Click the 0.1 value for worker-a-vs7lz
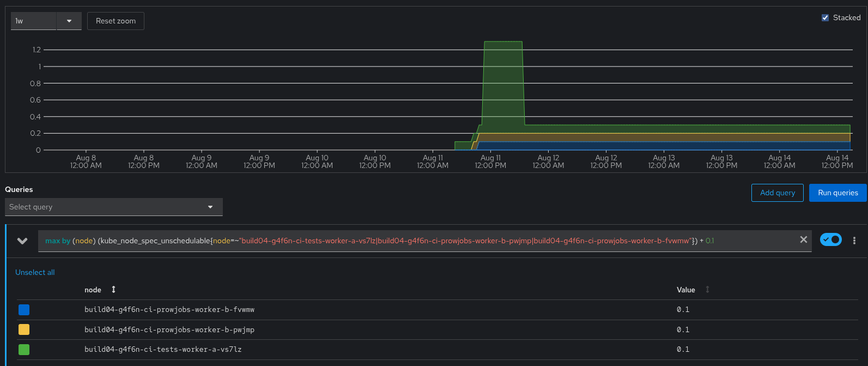This screenshot has width=868, height=366. tap(683, 349)
